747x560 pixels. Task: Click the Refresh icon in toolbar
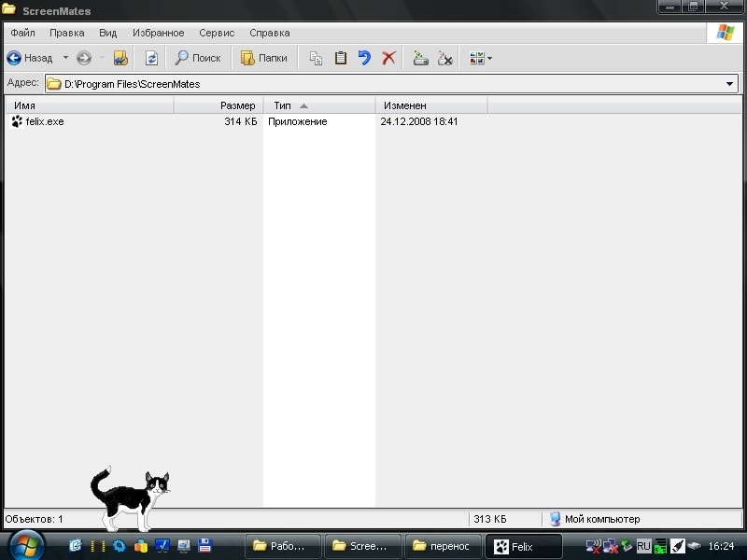tap(151, 58)
